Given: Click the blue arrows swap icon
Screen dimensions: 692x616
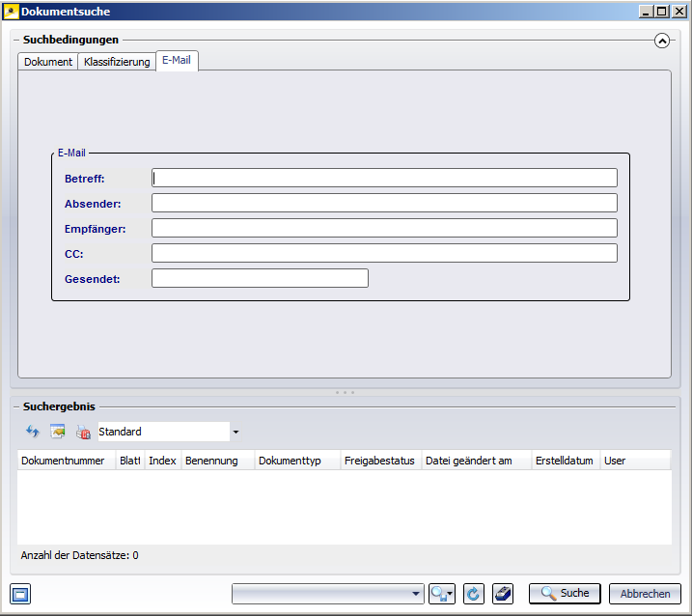Looking at the screenshot, I should pyautogui.click(x=33, y=432).
